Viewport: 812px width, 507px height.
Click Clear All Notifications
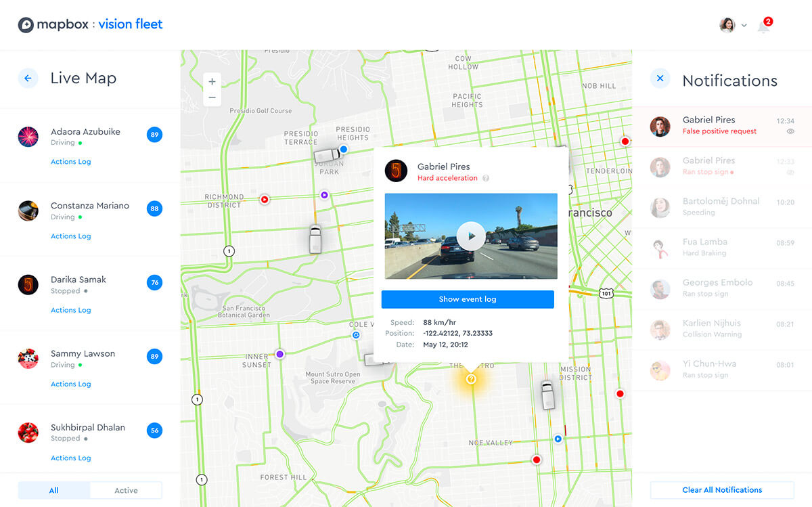click(721, 490)
